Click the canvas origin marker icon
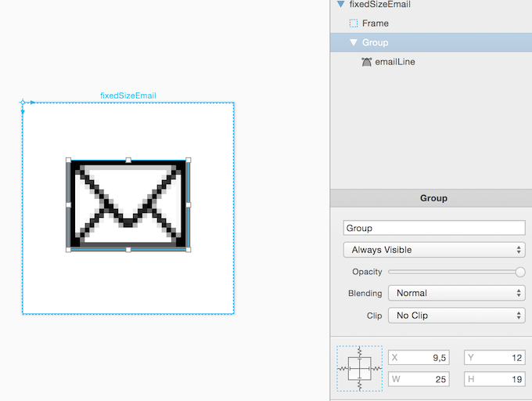The image size is (532, 401). (23, 102)
